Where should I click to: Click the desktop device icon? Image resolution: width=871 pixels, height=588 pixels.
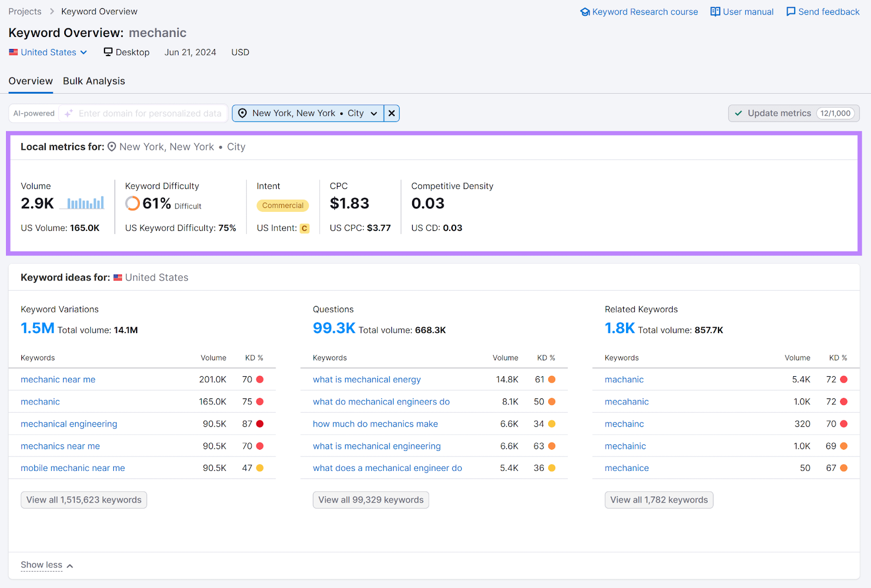coord(107,52)
